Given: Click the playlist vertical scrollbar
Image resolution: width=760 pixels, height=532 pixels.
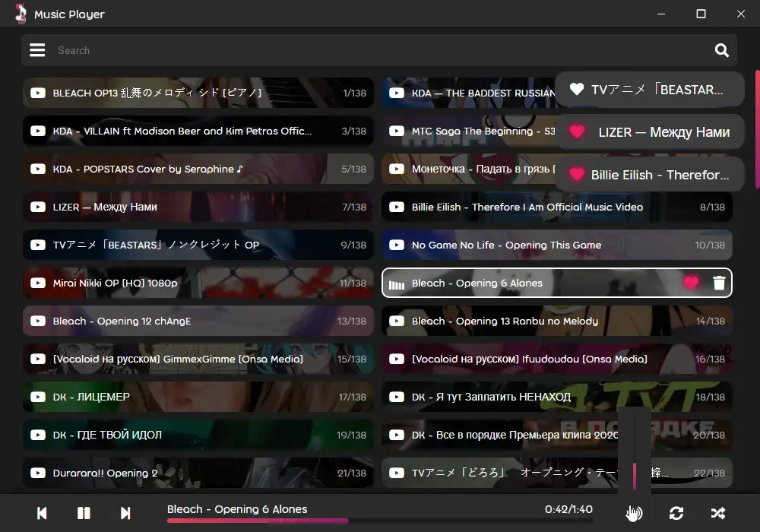Looking at the screenshot, I should pos(757,129).
